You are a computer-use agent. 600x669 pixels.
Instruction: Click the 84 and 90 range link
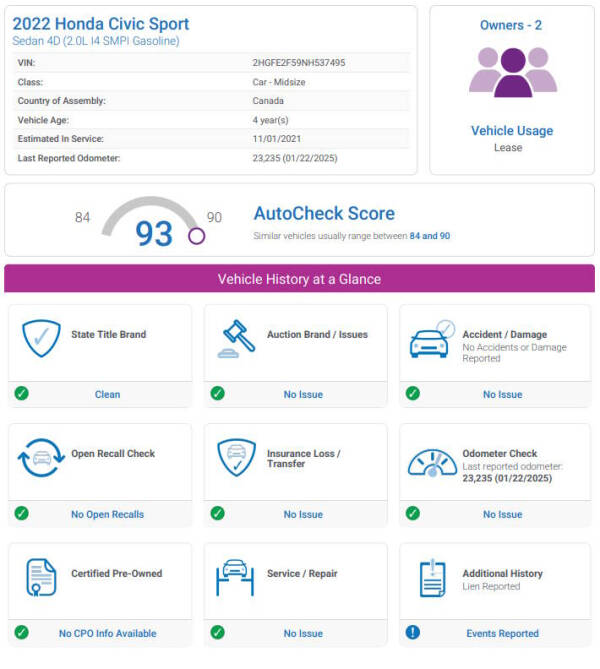(x=430, y=236)
